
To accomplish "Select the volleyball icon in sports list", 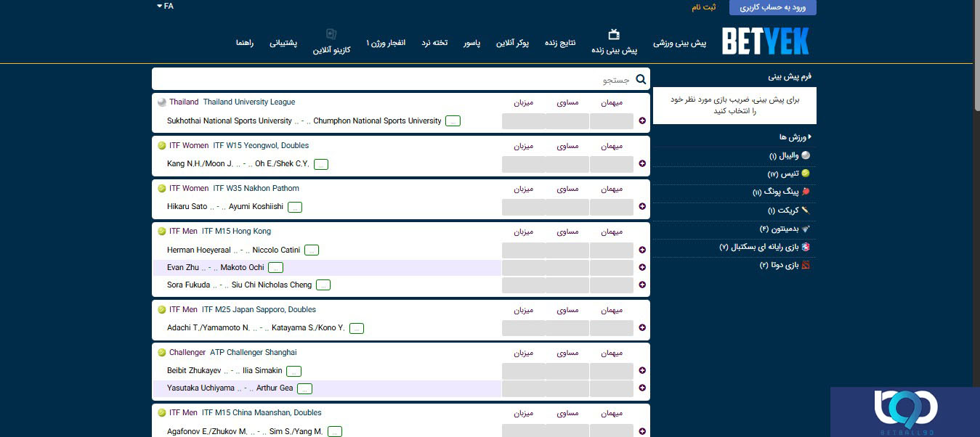I will 805,155.
